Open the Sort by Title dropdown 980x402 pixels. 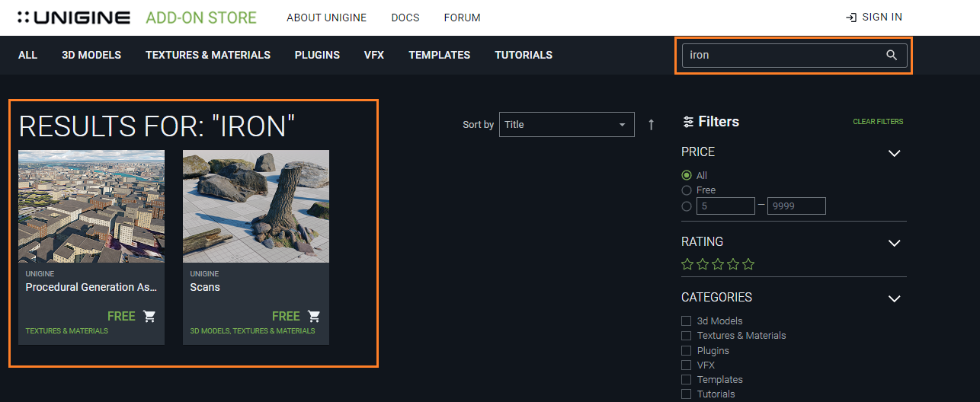[567, 124]
